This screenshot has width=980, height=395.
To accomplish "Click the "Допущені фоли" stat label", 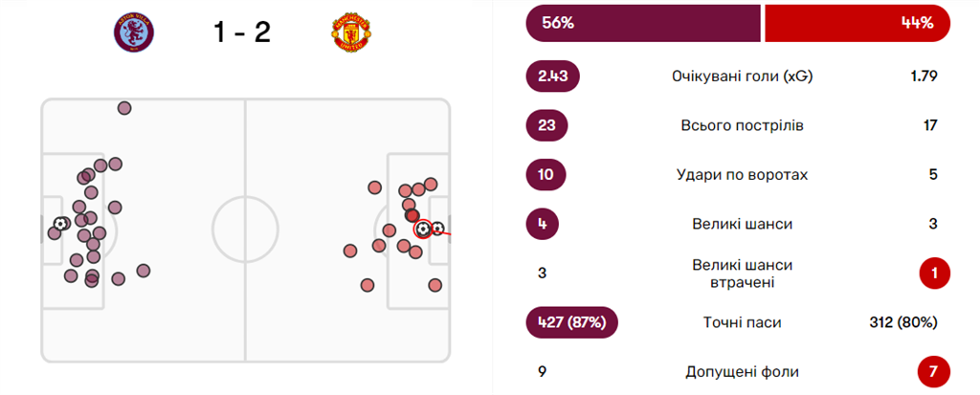I will 742,371.
